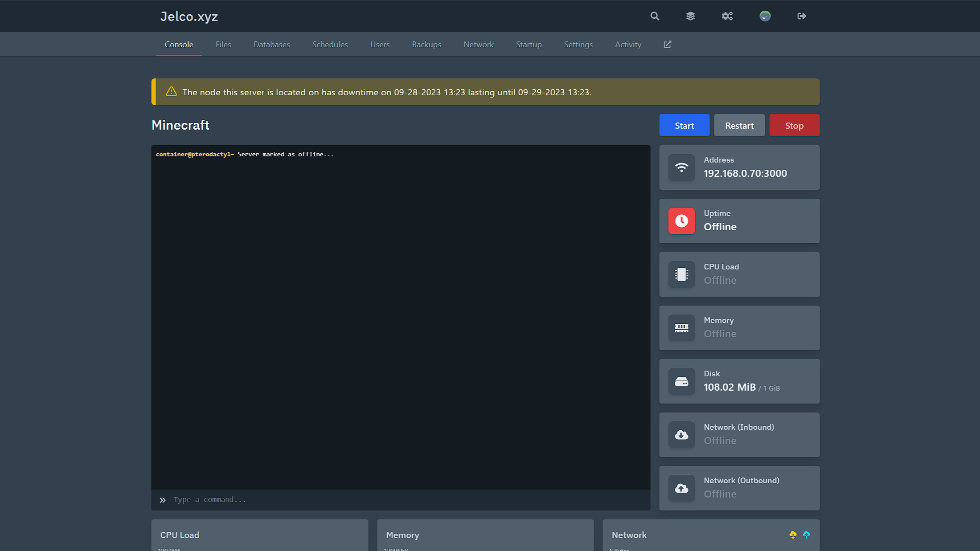This screenshot has height=551, width=980.
Task: Go to the Startup tab
Action: click(529, 45)
